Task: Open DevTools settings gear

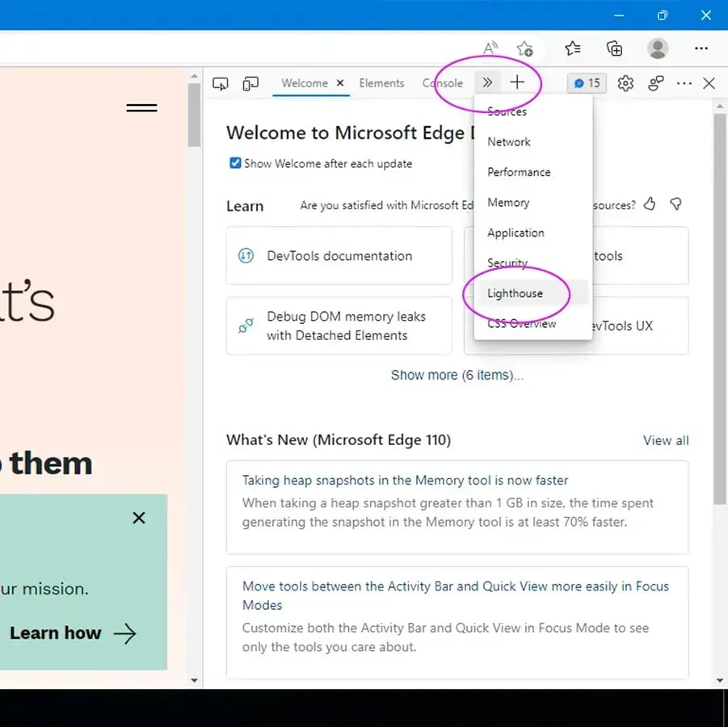Action: pos(625,83)
